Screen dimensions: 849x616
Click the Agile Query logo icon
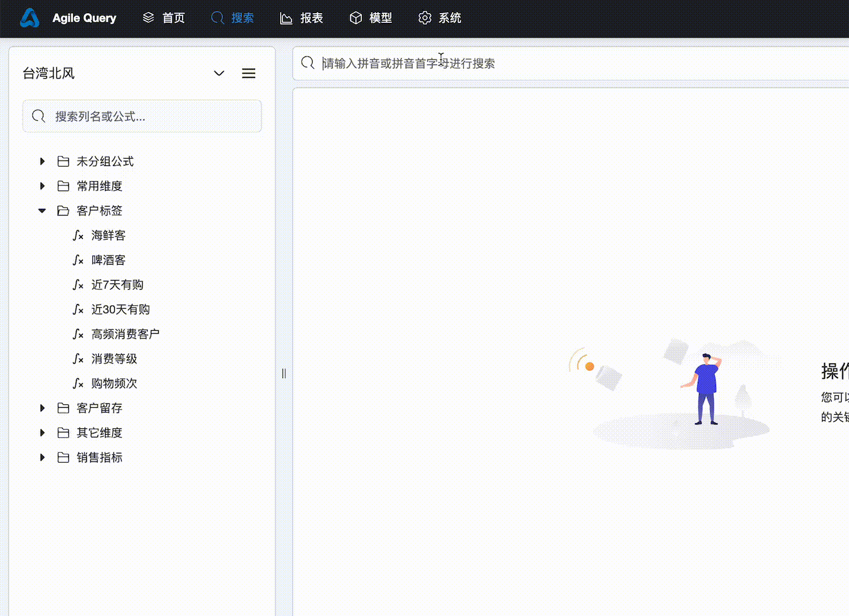30,18
